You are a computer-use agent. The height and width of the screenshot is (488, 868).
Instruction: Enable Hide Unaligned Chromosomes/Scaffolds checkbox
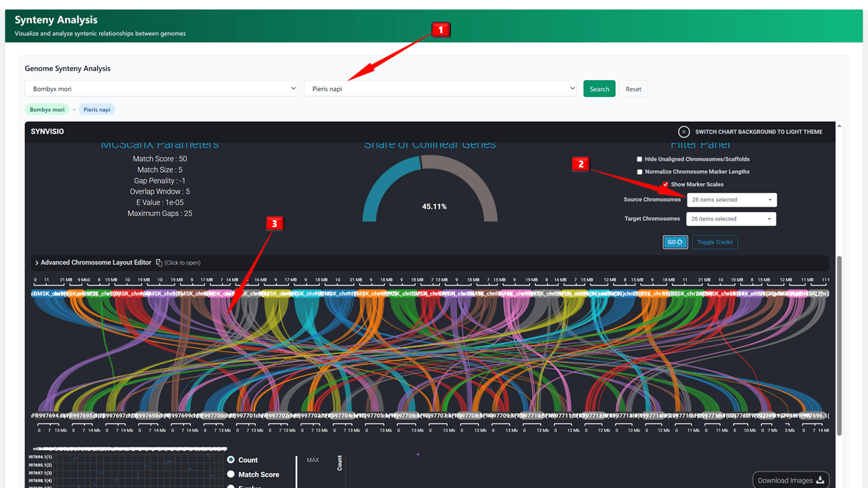pyautogui.click(x=639, y=159)
